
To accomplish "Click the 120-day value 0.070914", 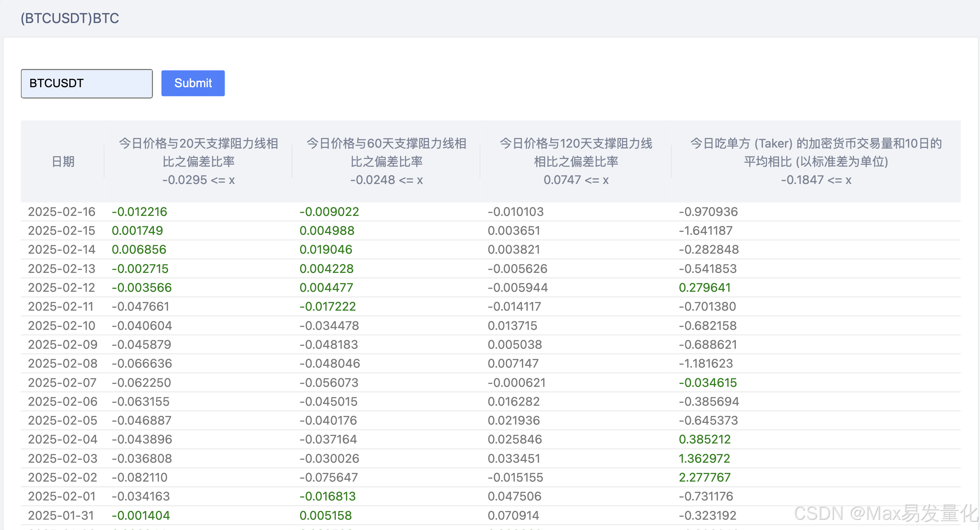I will (x=513, y=516).
